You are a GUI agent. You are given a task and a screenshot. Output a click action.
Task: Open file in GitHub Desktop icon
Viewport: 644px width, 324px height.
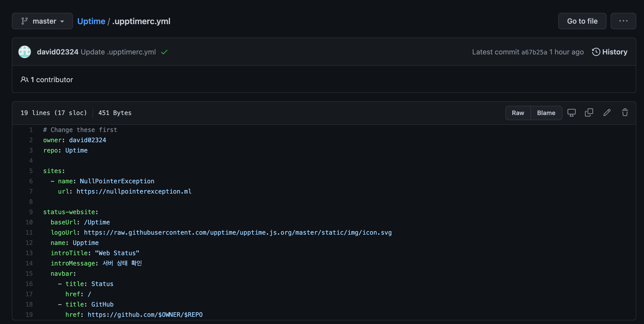coord(571,113)
